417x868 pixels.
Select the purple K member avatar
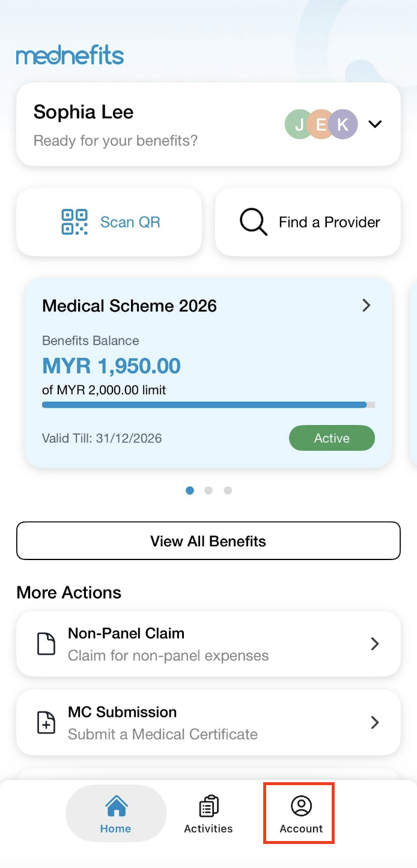[344, 124]
